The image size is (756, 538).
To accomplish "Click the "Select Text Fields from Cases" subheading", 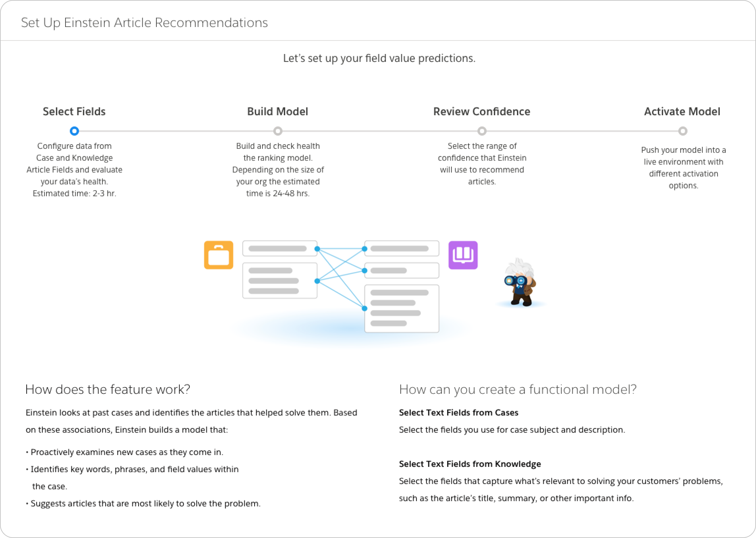I will [x=458, y=413].
